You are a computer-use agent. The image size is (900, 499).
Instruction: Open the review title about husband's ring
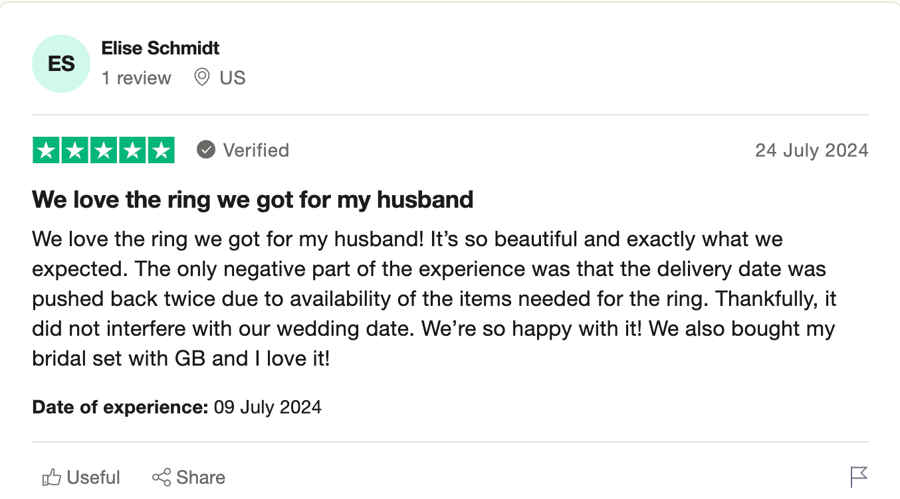(x=253, y=200)
